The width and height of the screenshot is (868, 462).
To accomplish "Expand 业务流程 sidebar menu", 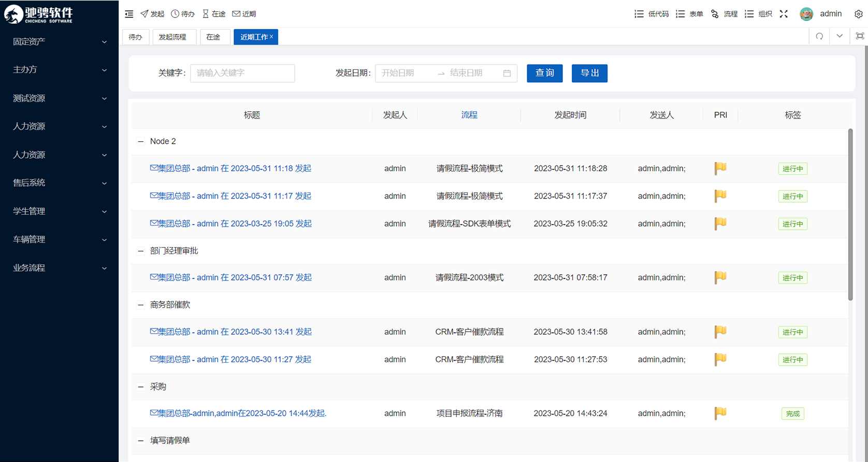I will (x=60, y=268).
